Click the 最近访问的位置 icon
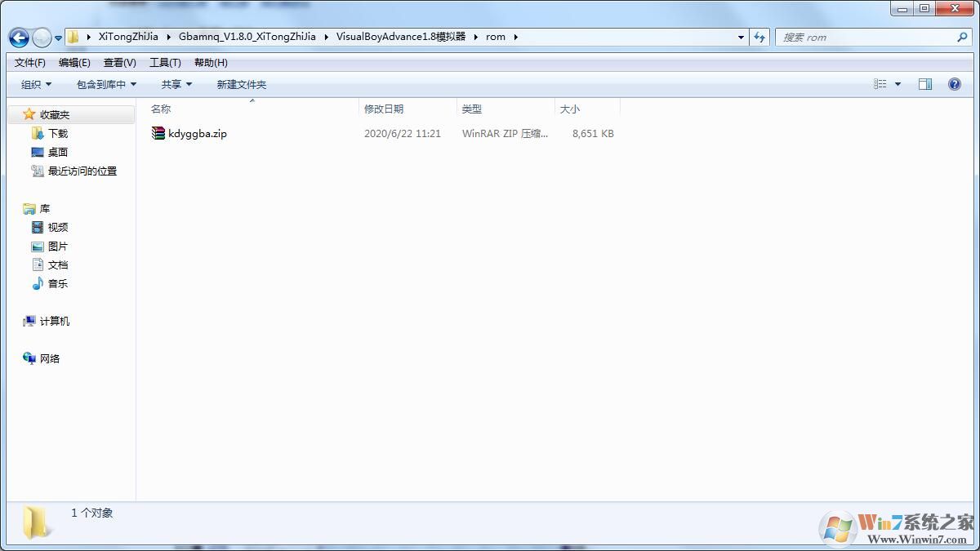The height and width of the screenshot is (551, 980). (37, 171)
